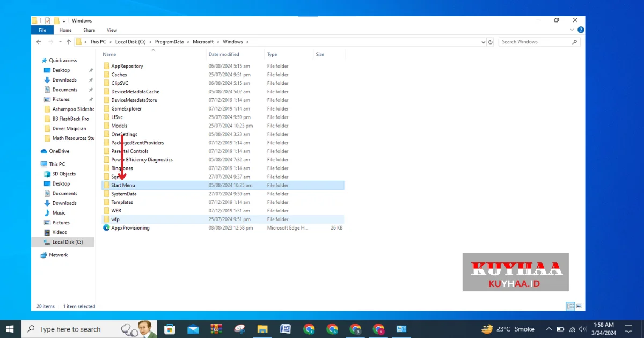This screenshot has width=644, height=338.
Task: Switch to details view in status bar
Action: click(570, 306)
